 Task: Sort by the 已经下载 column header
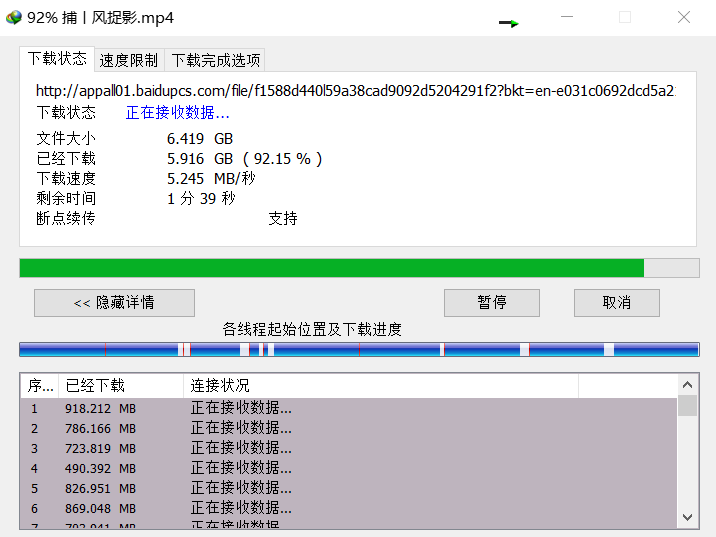click(x=120, y=385)
